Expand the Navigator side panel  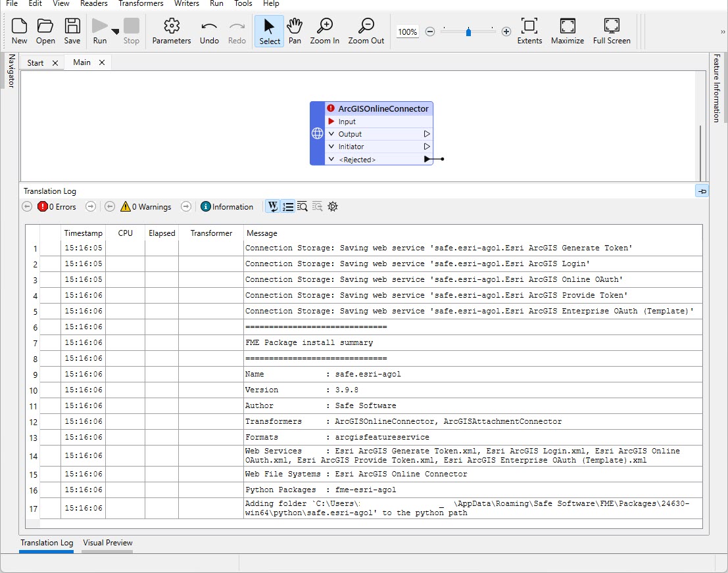click(12, 70)
